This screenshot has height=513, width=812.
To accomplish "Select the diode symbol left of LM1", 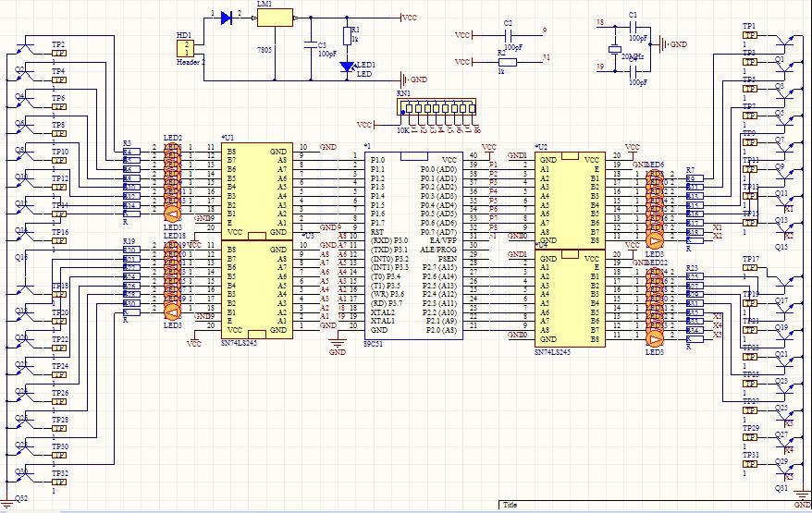I will (228, 17).
